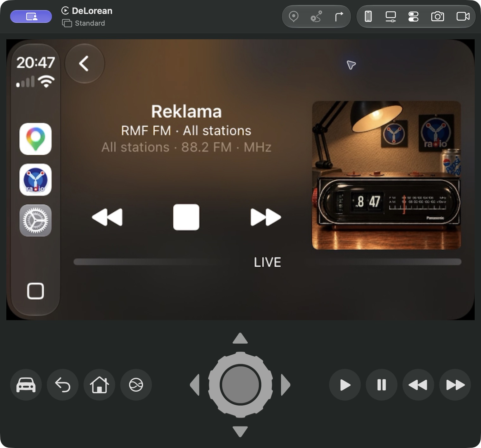This screenshot has height=448, width=481.
Task: Click the 'RMF FM · All stations' text
Action: tap(186, 131)
